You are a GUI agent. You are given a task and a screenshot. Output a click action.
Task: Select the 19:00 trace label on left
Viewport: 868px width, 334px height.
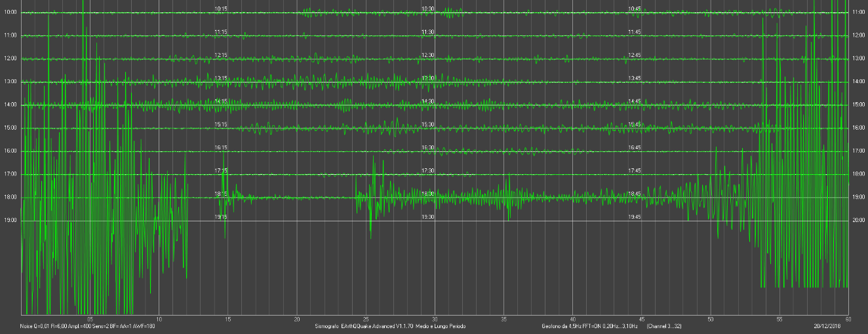point(10,221)
